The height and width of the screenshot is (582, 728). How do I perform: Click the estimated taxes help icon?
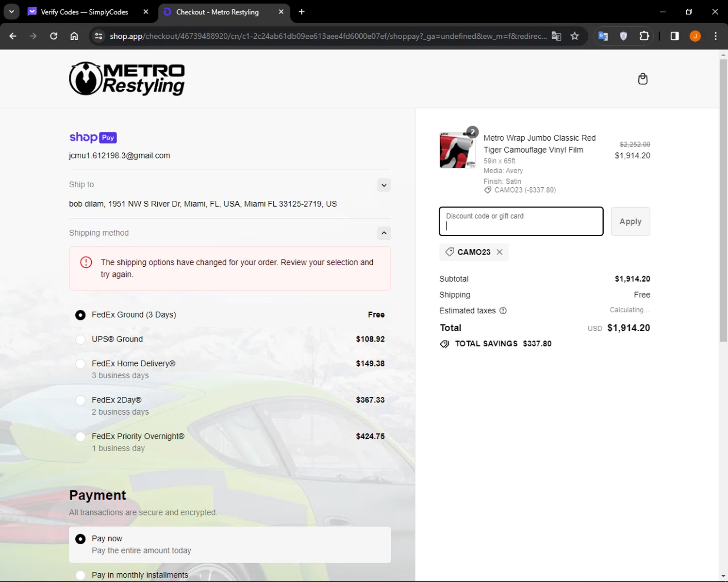pyautogui.click(x=503, y=310)
